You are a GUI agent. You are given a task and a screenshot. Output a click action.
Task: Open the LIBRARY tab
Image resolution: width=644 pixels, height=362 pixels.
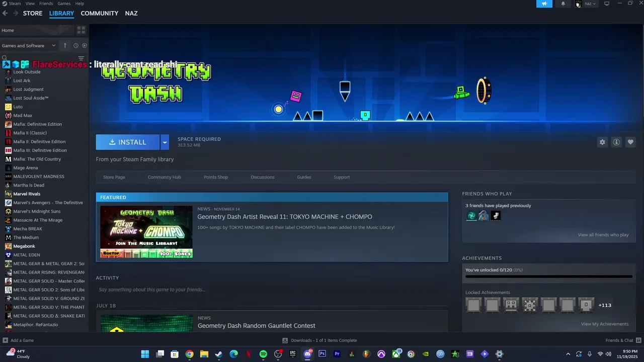(x=61, y=13)
